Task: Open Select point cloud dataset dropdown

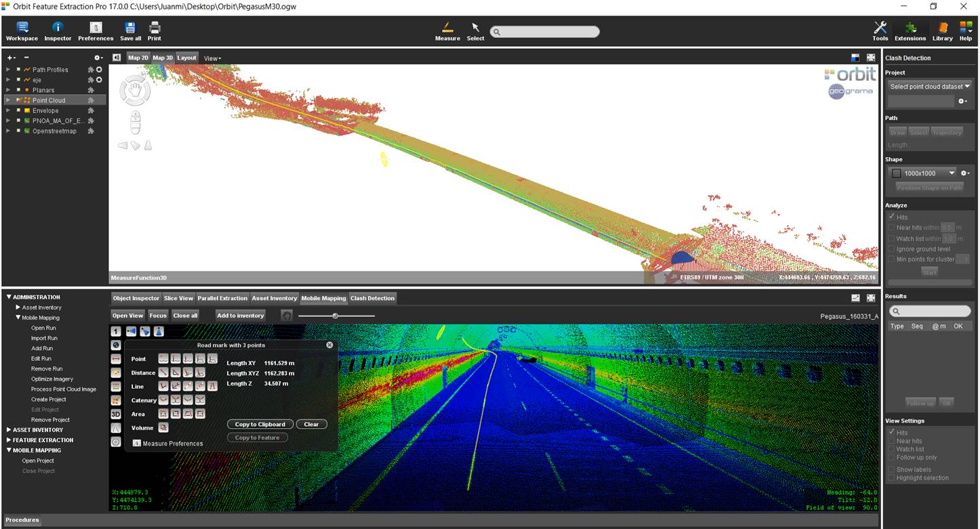Action: click(930, 87)
